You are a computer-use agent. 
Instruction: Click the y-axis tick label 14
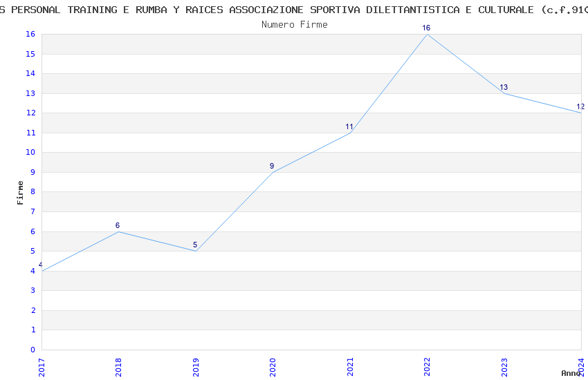[30, 73]
